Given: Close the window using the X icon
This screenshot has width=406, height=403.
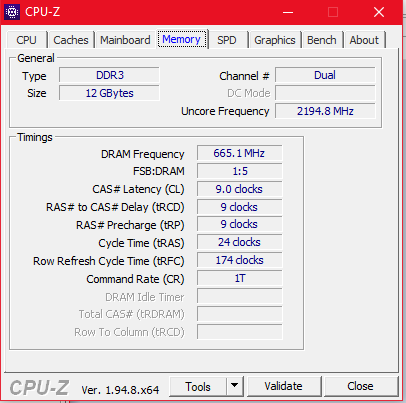Looking at the screenshot, I should pos(379,12).
